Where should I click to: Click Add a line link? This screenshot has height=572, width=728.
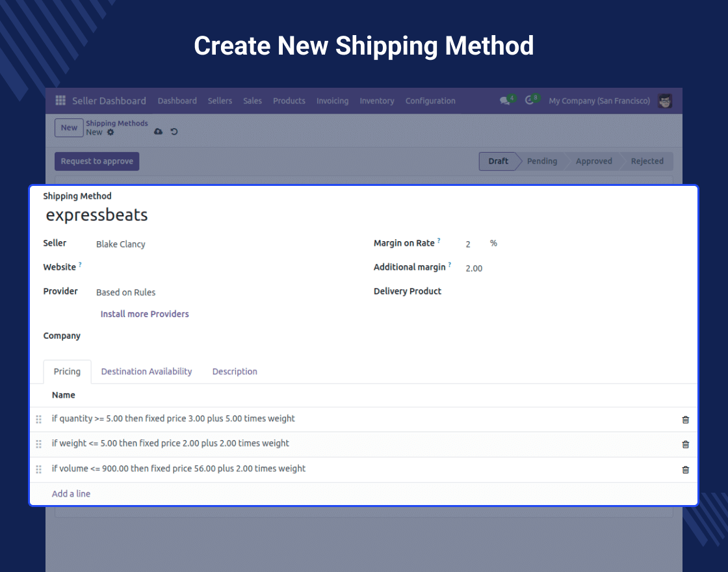[x=71, y=493]
